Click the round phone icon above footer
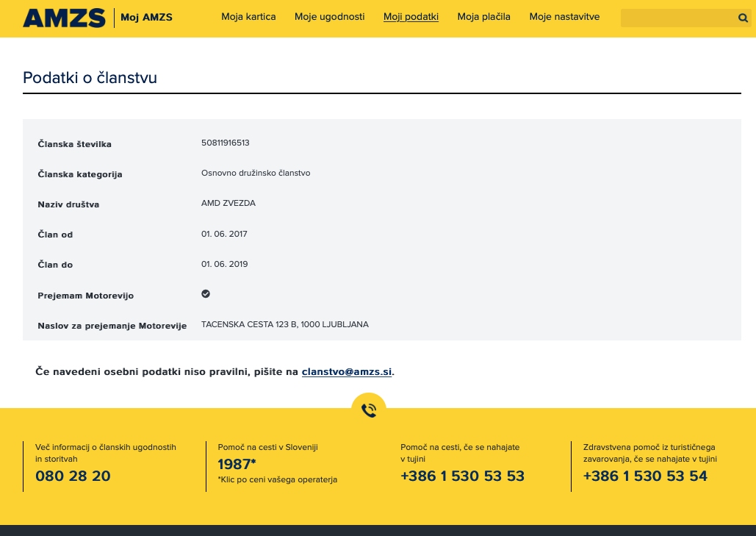 [369, 410]
